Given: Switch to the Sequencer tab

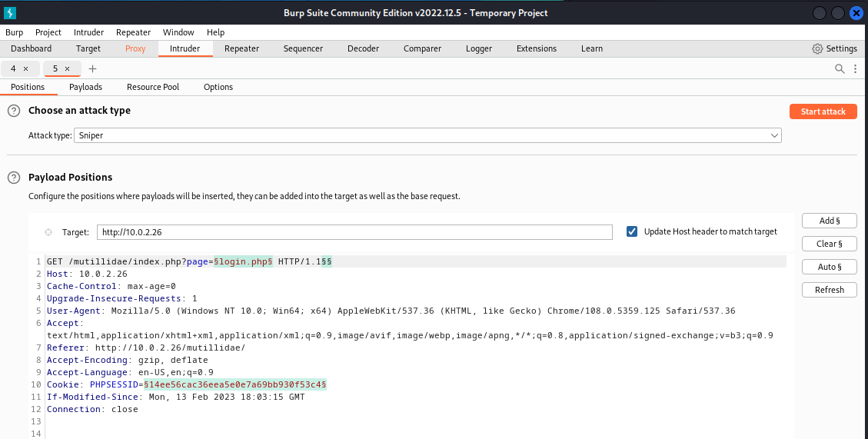Looking at the screenshot, I should [303, 48].
